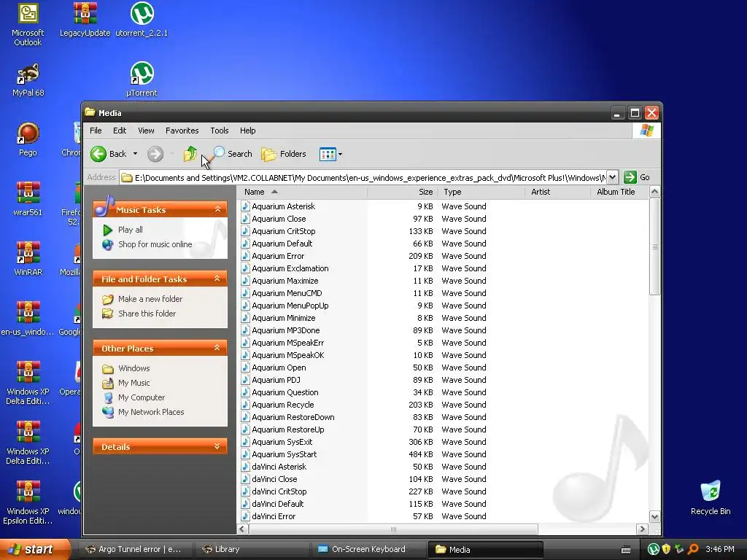
Task: Click the Make a new folder icon
Action: click(x=108, y=299)
